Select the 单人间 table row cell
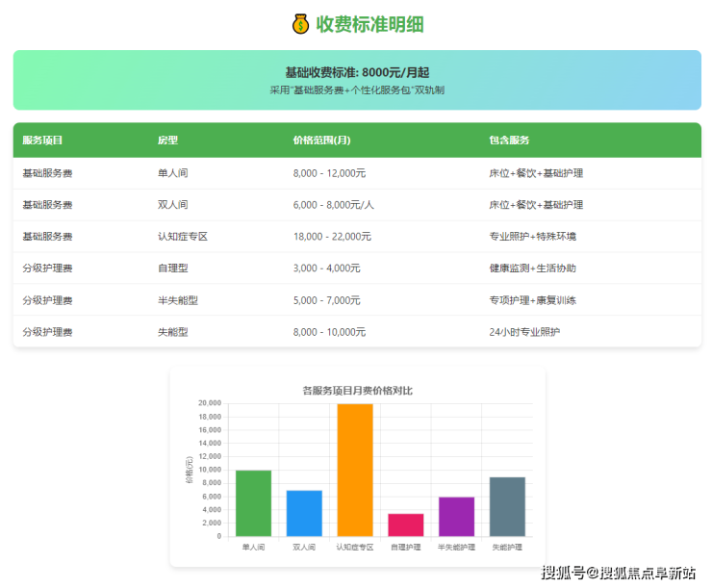712x588 pixels. [172, 173]
